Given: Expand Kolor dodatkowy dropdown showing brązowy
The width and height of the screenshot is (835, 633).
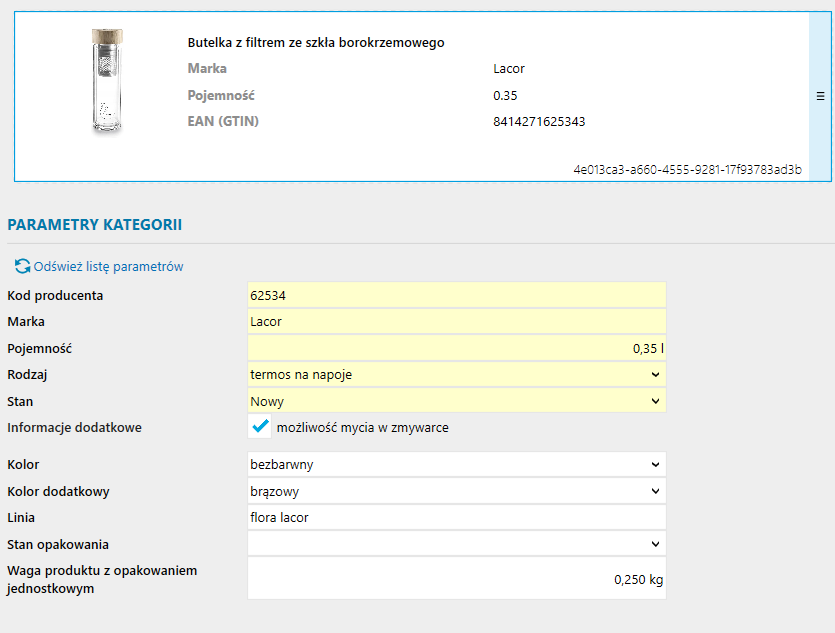Looking at the screenshot, I should [456, 491].
